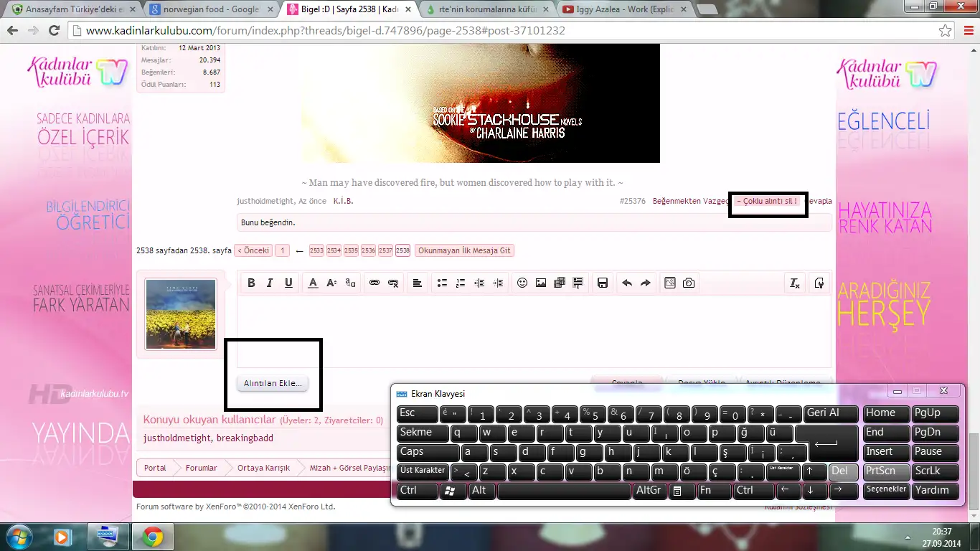Open the text alignment dropdown
The image size is (980, 551).
click(418, 283)
